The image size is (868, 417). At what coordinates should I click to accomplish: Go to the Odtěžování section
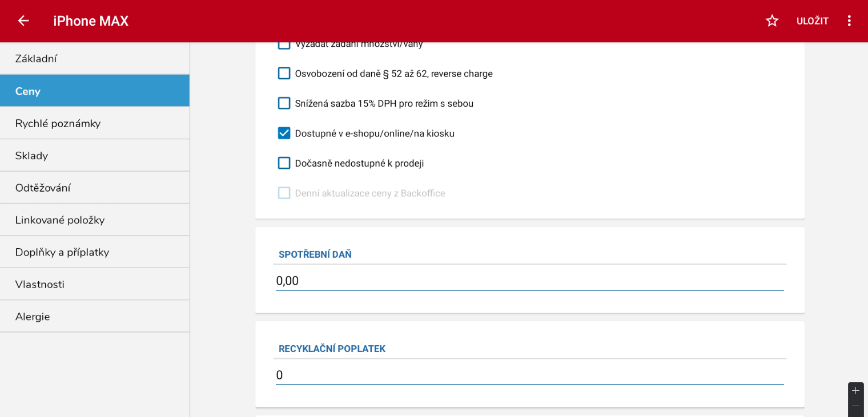(x=94, y=188)
